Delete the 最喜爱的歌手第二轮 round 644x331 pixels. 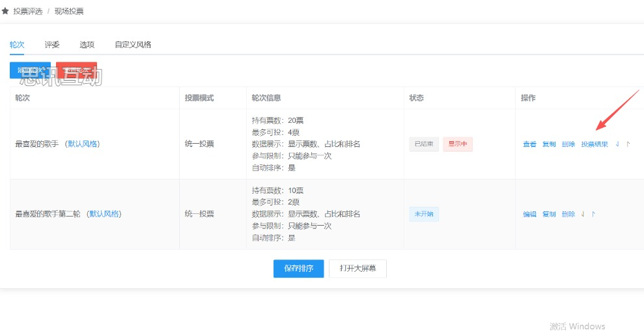point(568,214)
